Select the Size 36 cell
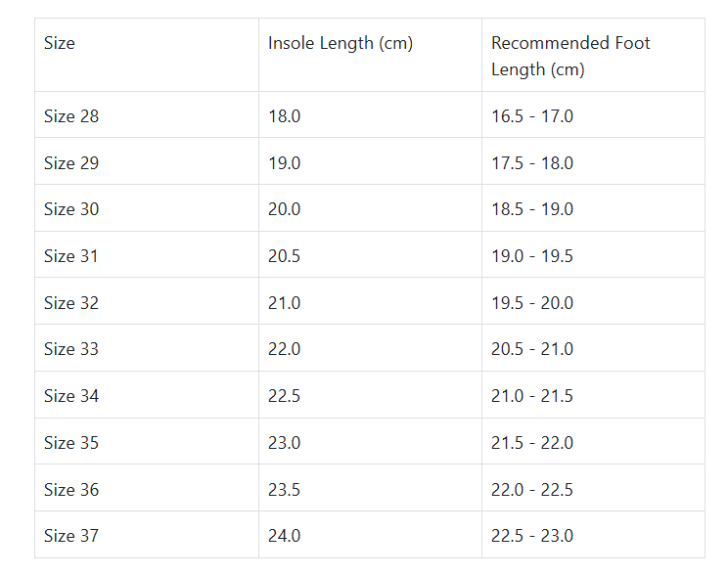Image resolution: width=728 pixels, height=575 pixels. [71, 490]
